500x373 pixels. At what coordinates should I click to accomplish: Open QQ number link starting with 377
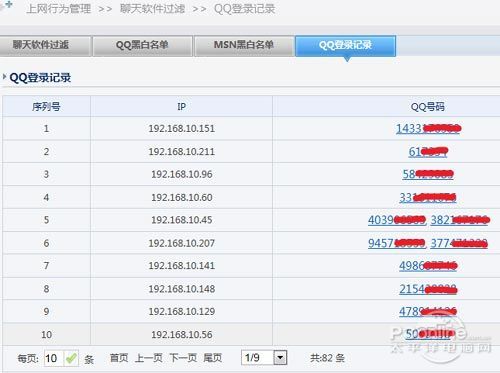coord(459,243)
